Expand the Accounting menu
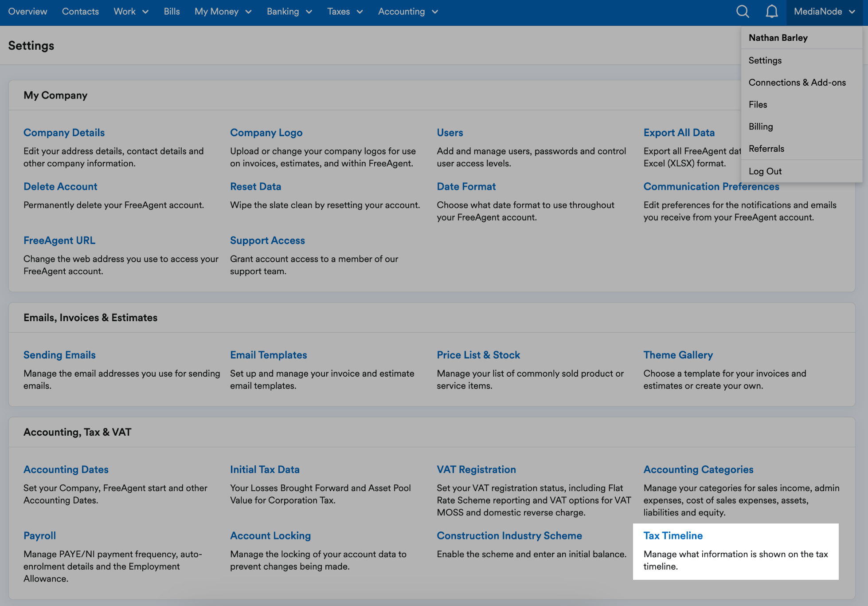The image size is (868, 606). pos(408,12)
